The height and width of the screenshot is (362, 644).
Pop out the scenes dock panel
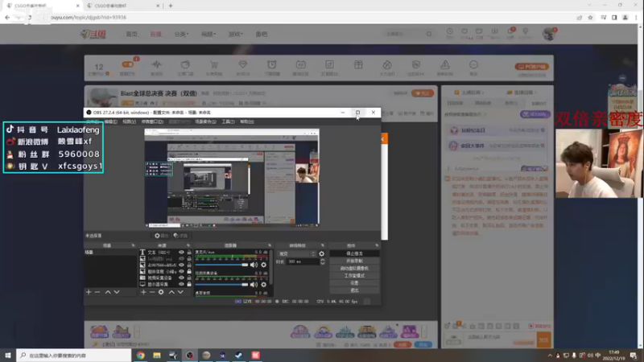click(x=133, y=245)
